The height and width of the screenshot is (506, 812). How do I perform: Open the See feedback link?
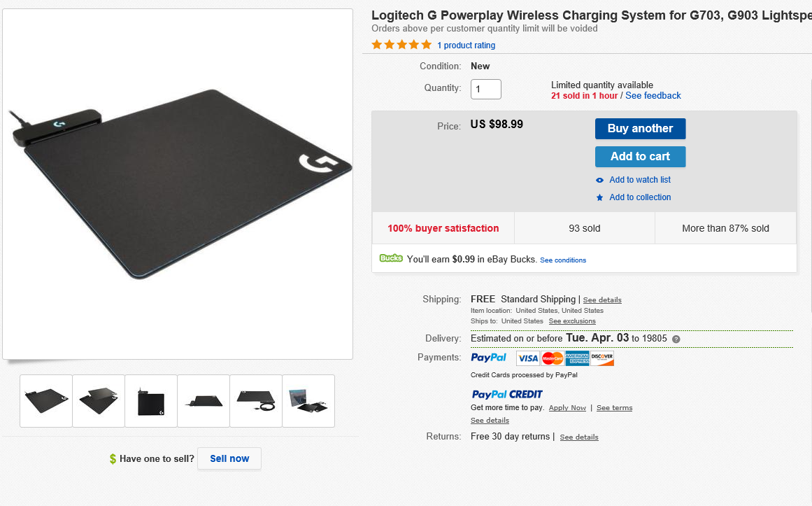click(x=653, y=96)
